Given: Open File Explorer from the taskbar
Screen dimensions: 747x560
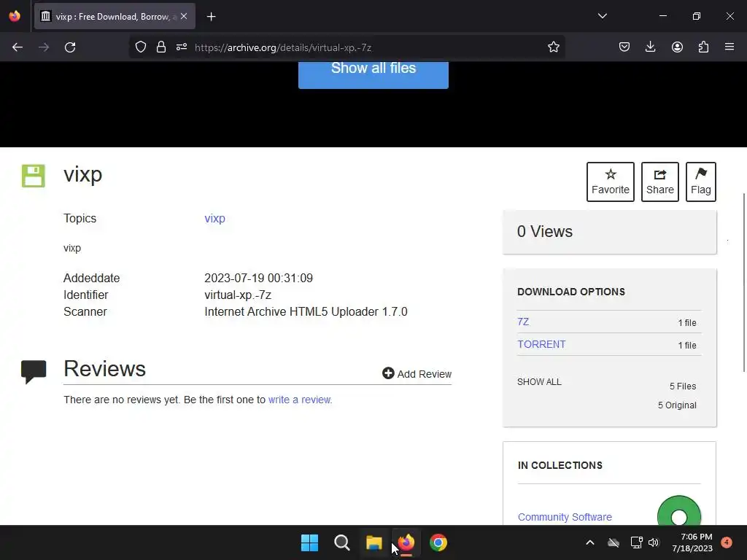Looking at the screenshot, I should pos(374,542).
